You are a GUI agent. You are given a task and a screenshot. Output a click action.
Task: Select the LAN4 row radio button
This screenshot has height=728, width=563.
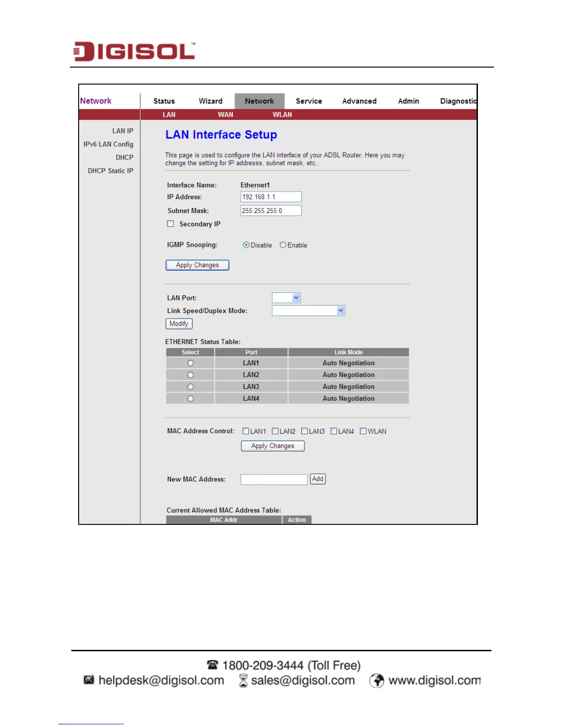(x=190, y=399)
